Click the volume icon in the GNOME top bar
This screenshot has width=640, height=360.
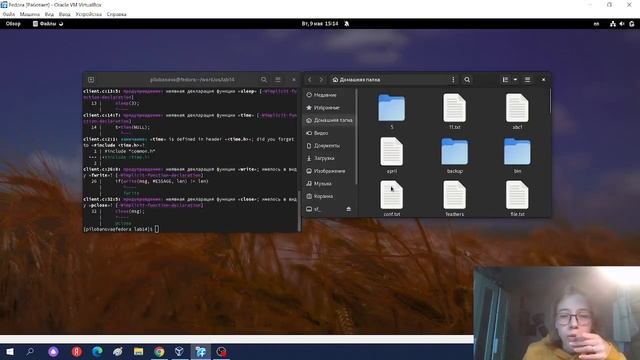click(x=622, y=24)
